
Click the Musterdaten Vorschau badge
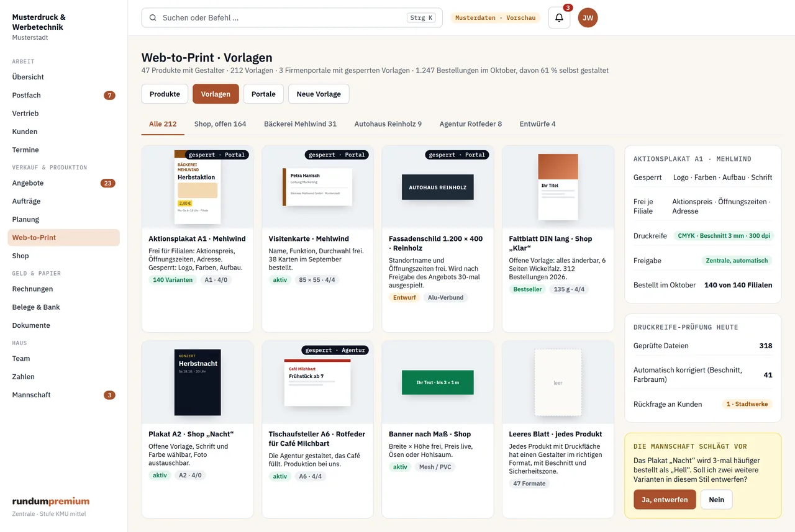pyautogui.click(x=495, y=18)
